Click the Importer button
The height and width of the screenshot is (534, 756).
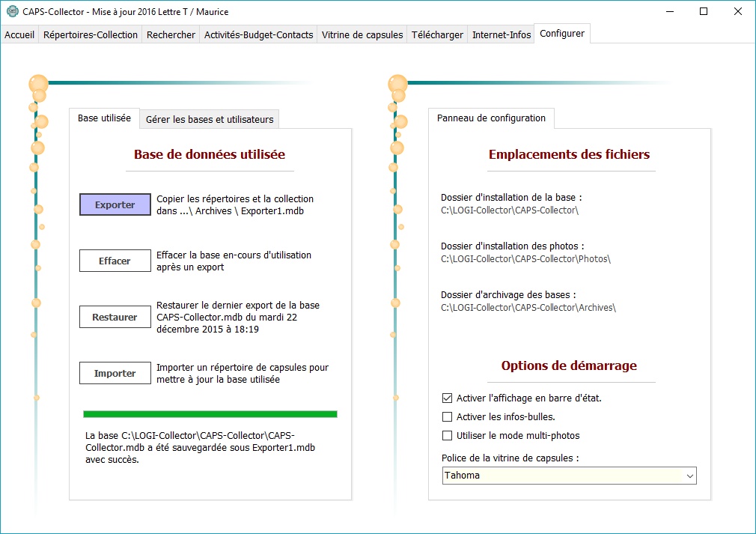(115, 374)
